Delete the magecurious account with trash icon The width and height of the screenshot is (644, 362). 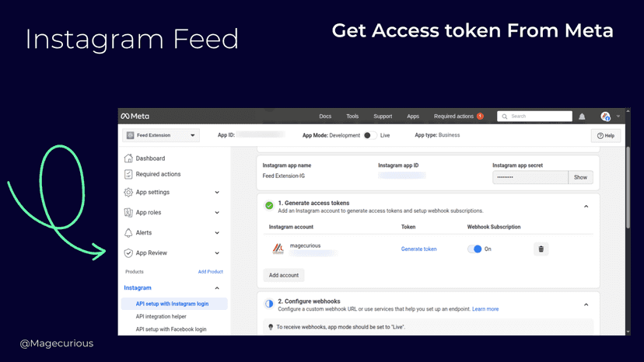(541, 249)
